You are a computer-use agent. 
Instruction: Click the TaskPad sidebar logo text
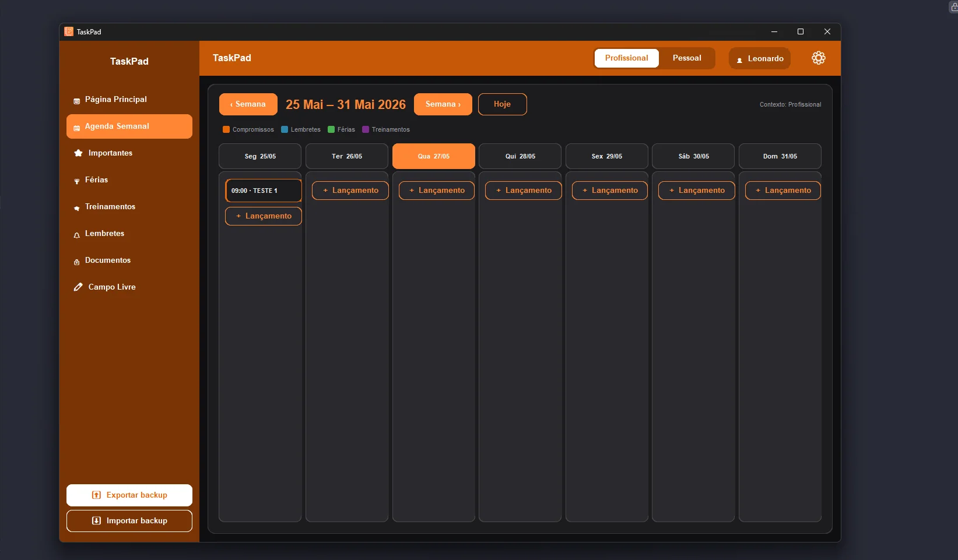tap(129, 61)
